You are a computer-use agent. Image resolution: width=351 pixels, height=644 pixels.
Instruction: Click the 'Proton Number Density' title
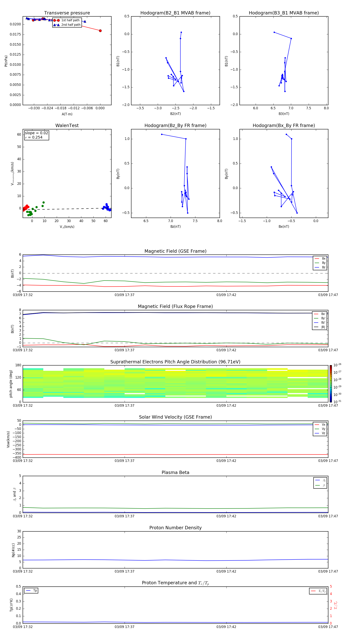[x=175, y=528]
